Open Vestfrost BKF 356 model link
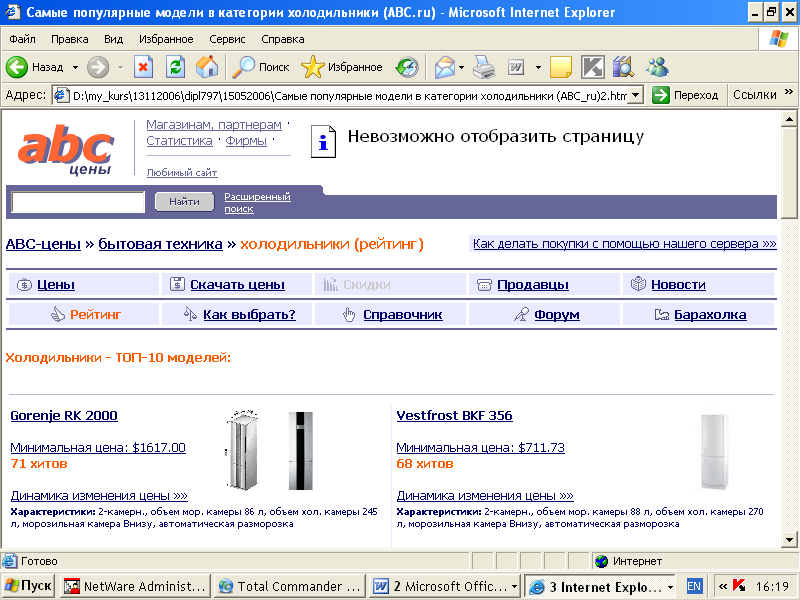Screen dimensions: 800x600 pos(454,415)
